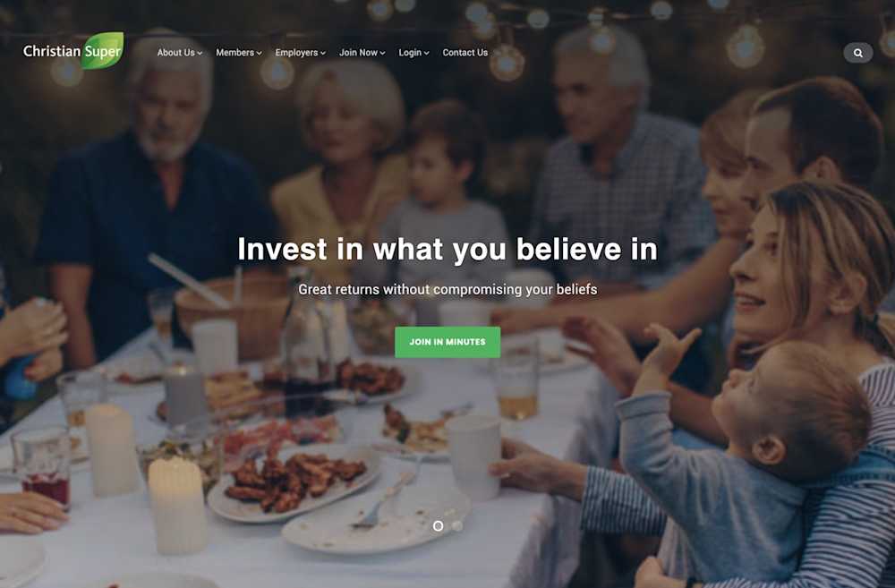The width and height of the screenshot is (895, 588).
Task: Select the Login navigation item
Action: click(413, 53)
